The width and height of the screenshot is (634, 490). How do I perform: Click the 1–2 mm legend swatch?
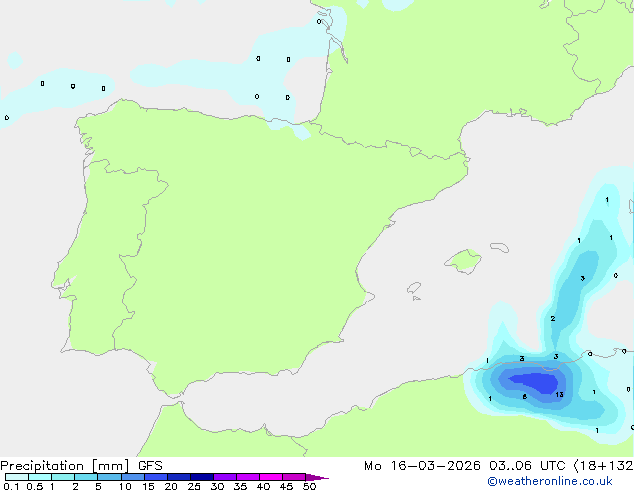[x=63, y=477]
